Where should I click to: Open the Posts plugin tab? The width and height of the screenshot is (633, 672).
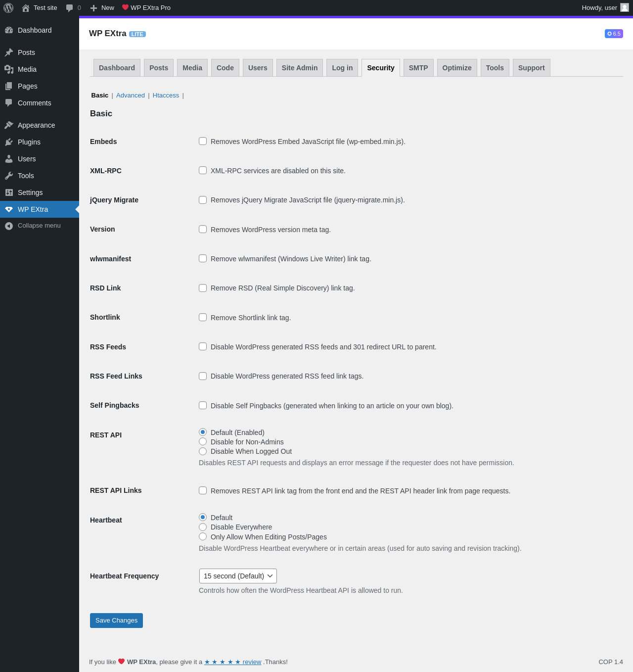pos(159,68)
